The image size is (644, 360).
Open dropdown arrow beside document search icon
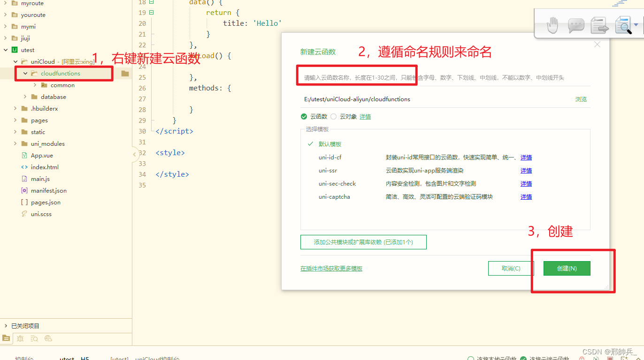[636, 25]
